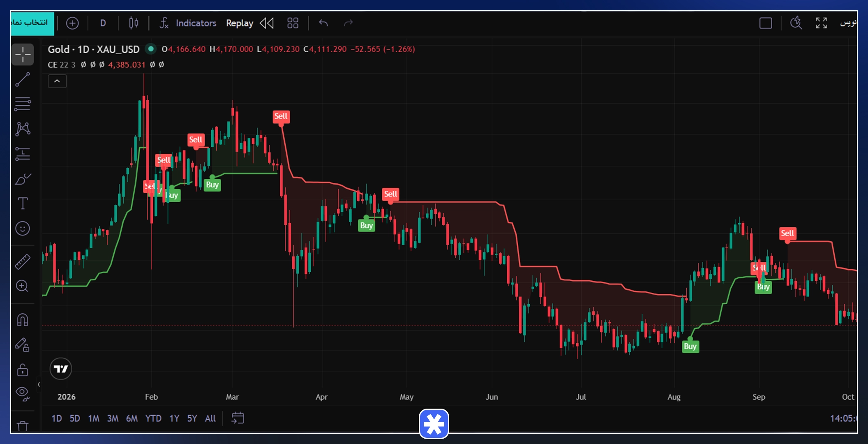The width and height of the screenshot is (868, 444).
Task: Open the go to date calendar
Action: click(238, 419)
